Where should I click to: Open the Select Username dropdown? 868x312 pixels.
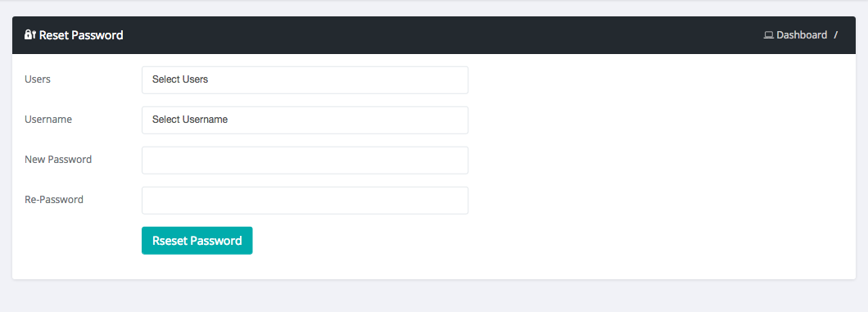tap(305, 120)
